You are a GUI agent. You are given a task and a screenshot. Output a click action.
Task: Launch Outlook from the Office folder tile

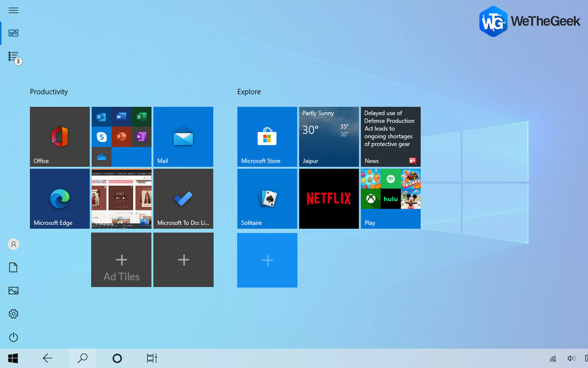coord(101,117)
